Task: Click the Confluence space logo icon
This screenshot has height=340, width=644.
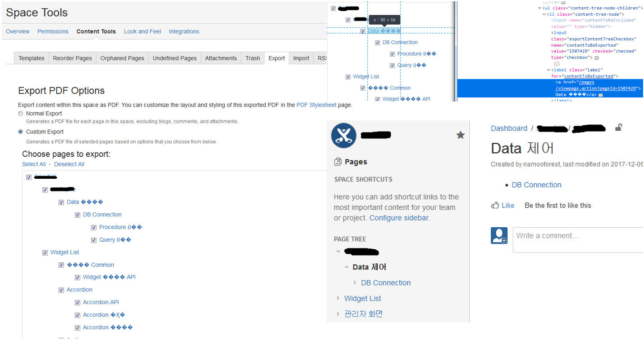Action: (344, 136)
